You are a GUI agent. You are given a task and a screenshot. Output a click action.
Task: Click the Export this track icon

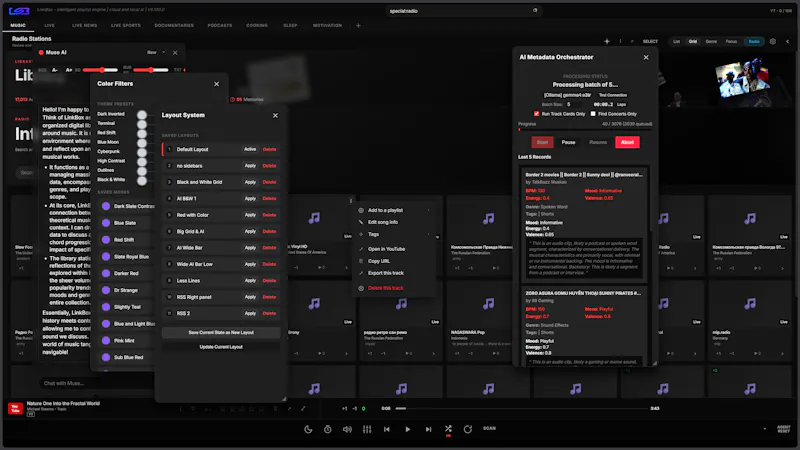coord(361,273)
